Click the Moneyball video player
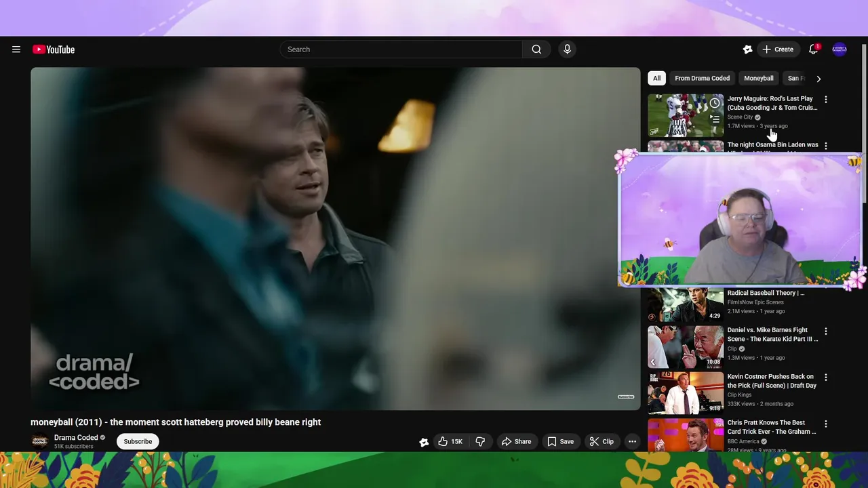The height and width of the screenshot is (488, 868). click(x=335, y=239)
